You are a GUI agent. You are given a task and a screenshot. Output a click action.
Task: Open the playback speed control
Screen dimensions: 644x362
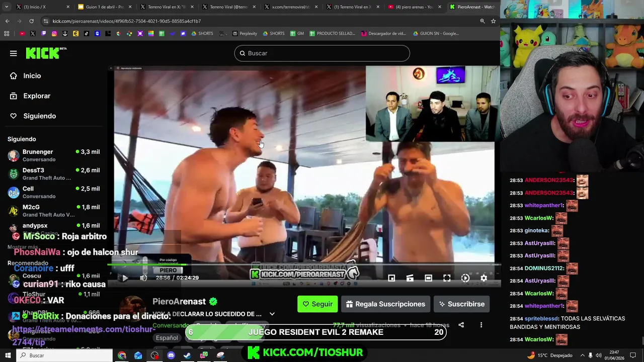coord(465,278)
